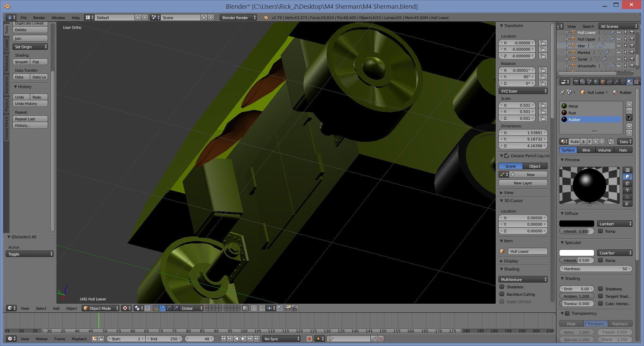Open the World properties tab
Image resolution: width=644 pixels, height=346 pixels.
(596, 82)
